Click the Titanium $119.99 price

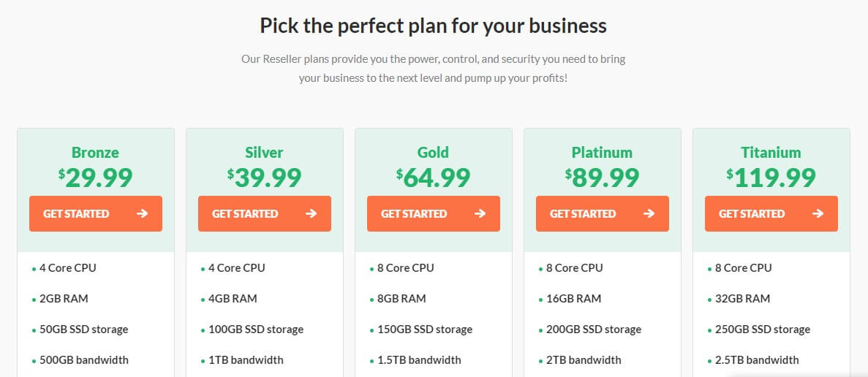tap(771, 178)
